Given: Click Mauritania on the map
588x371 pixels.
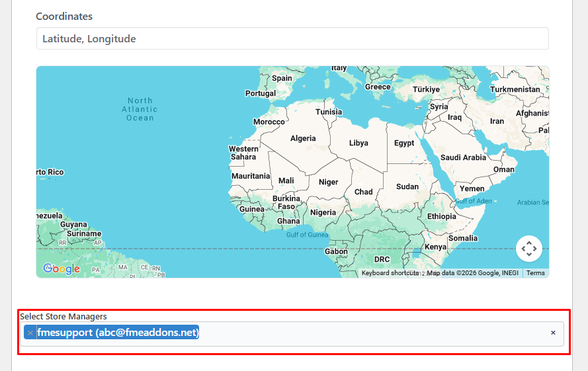Looking at the screenshot, I should (251, 176).
